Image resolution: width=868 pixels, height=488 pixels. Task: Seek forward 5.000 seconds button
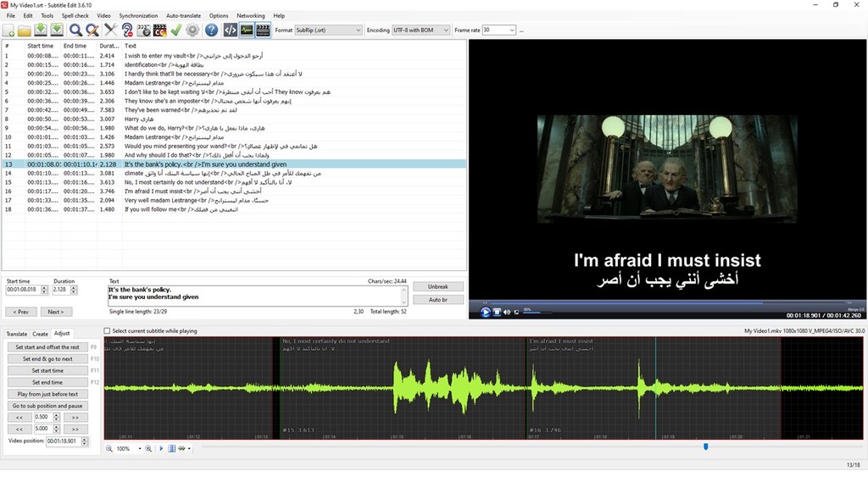point(75,430)
